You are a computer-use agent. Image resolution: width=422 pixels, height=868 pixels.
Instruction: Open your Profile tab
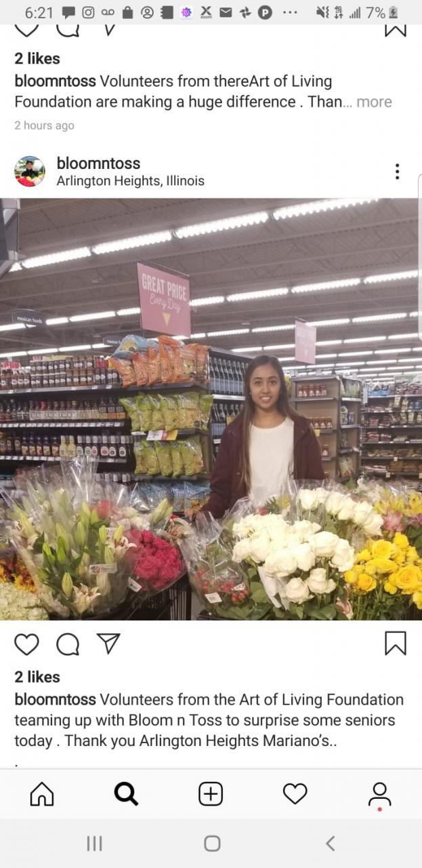click(379, 795)
